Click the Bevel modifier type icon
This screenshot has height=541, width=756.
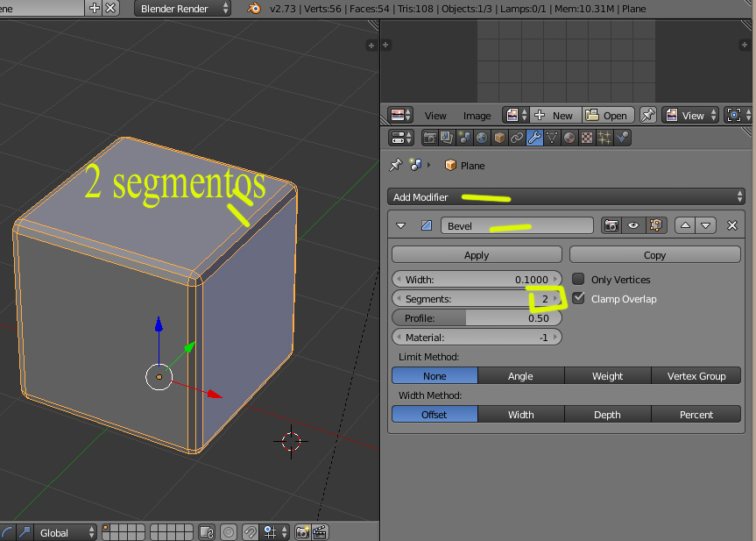(427, 225)
